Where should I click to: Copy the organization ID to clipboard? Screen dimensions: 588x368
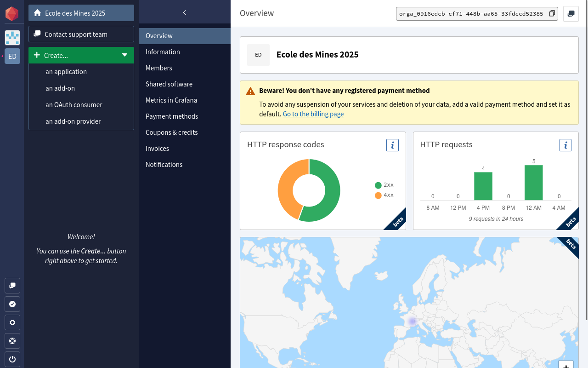point(552,14)
